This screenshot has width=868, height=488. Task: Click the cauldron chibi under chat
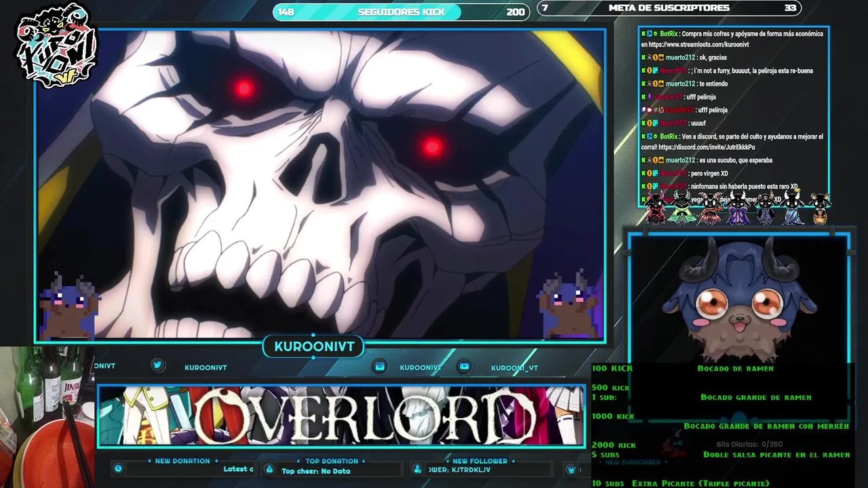point(820,209)
